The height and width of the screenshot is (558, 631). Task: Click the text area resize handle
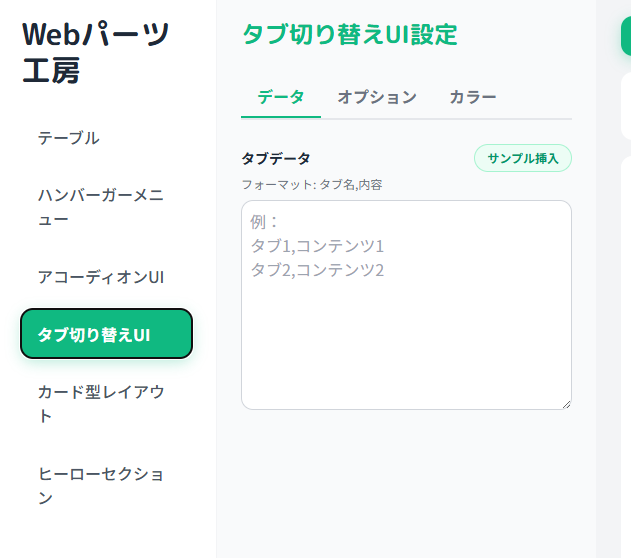tap(566, 404)
